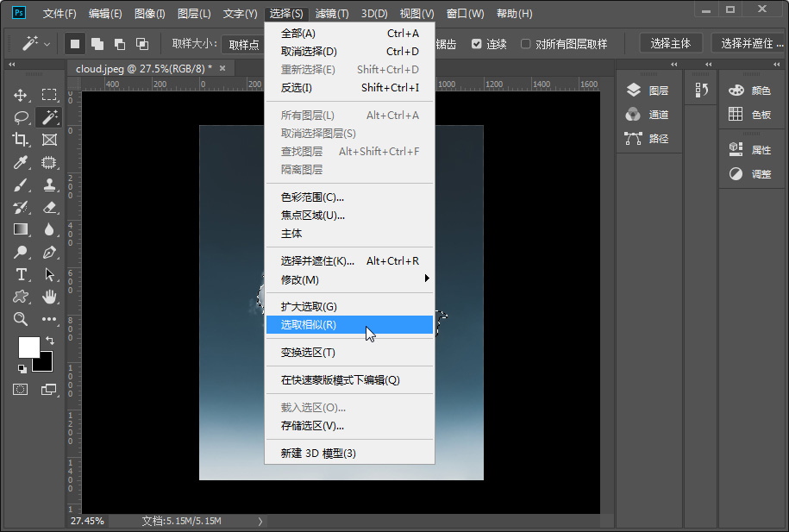Select the Magic Wand tool in toolbox
This screenshot has width=789, height=532.
tap(49, 117)
